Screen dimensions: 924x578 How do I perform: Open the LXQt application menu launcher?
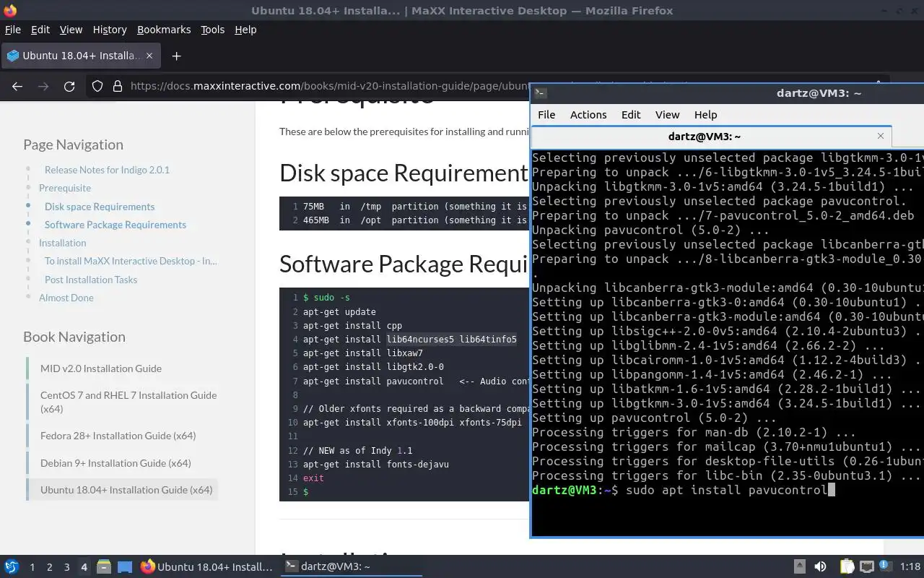(11, 566)
